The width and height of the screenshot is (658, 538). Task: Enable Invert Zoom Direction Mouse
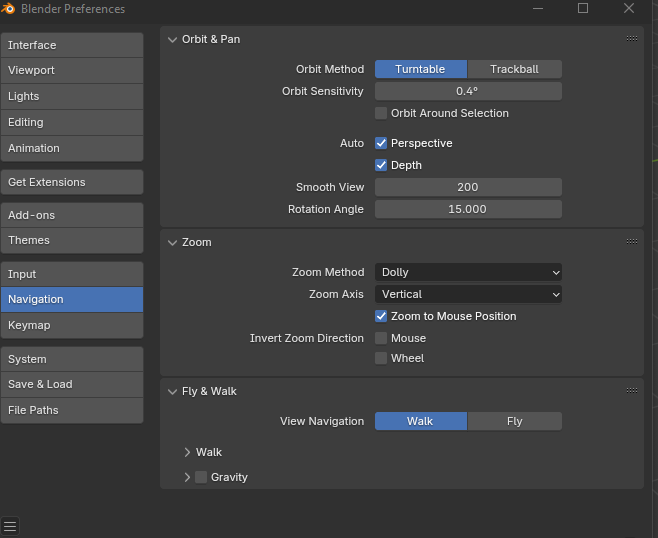click(x=381, y=338)
